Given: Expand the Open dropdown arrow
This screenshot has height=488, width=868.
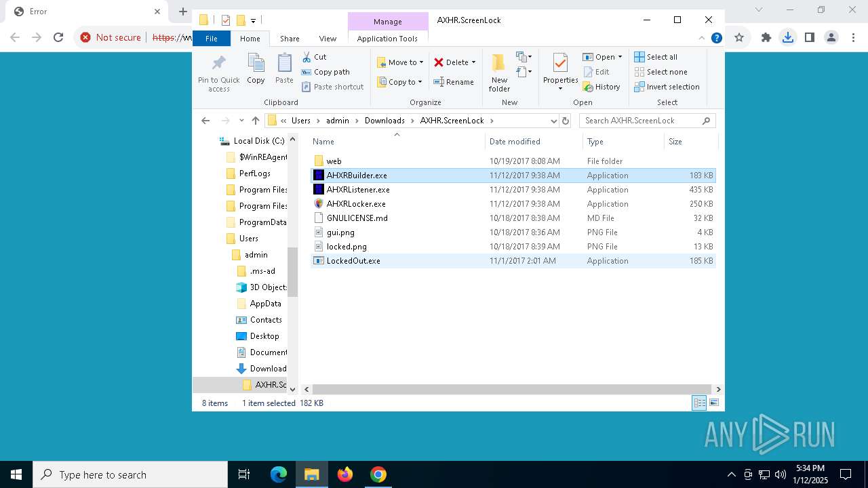Looking at the screenshot, I should click(x=620, y=57).
